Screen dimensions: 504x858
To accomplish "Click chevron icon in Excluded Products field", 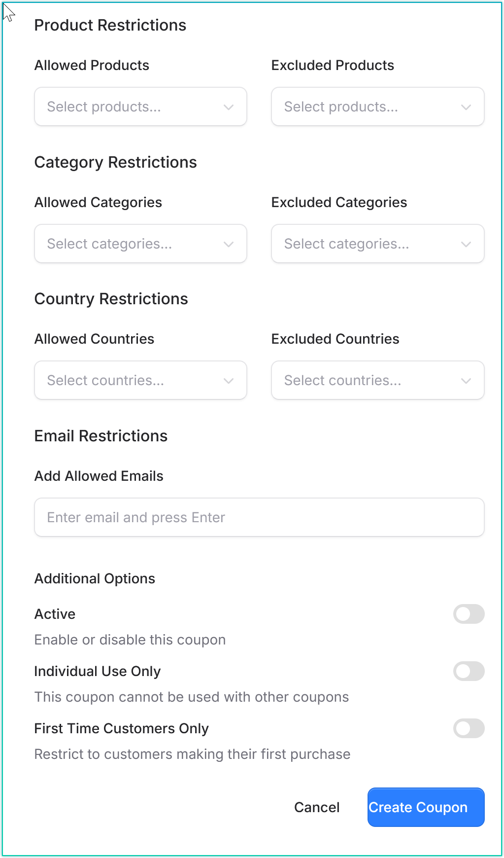I will coord(466,107).
